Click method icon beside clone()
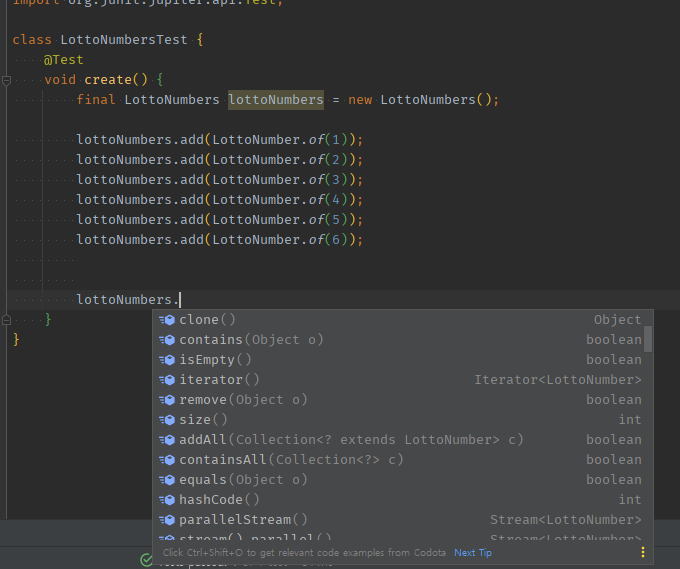This screenshot has height=569, width=680. 167,320
